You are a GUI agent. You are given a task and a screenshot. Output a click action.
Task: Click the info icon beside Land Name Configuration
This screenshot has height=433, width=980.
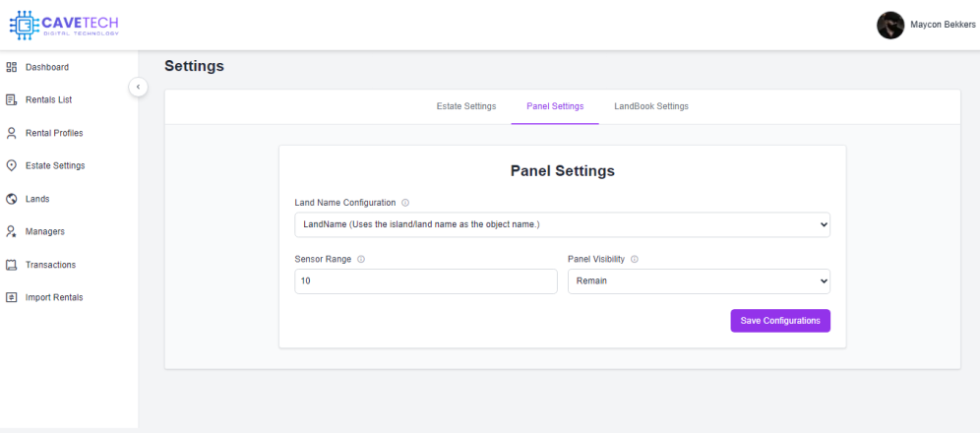coord(405,203)
